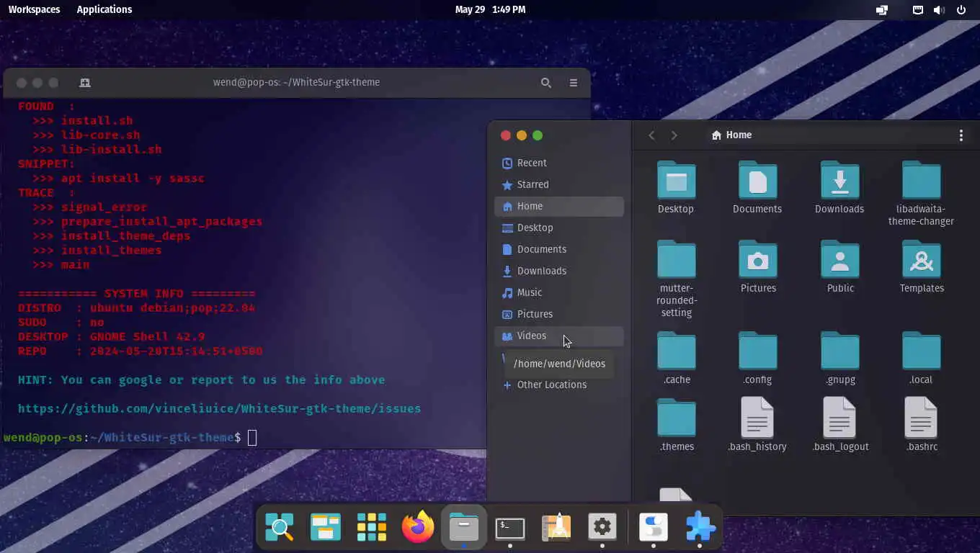Select the .local folder
The image size is (980, 553).
922,358
